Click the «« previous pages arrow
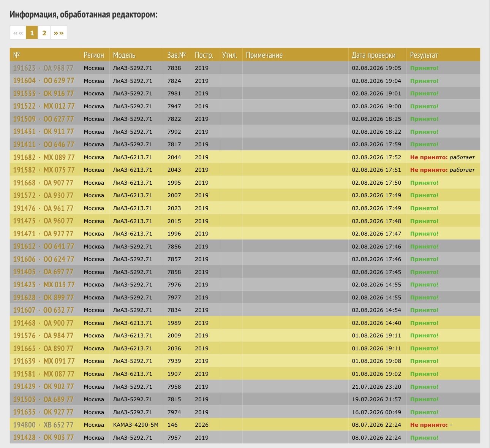 click(18, 33)
